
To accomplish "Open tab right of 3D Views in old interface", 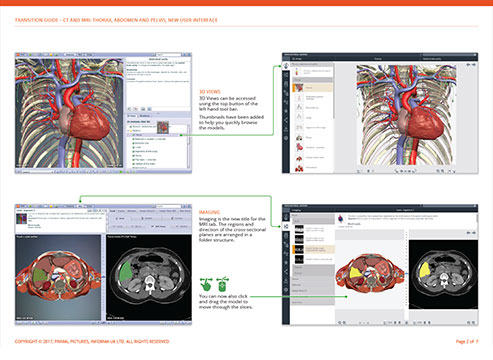I will pyautogui.click(x=145, y=116).
